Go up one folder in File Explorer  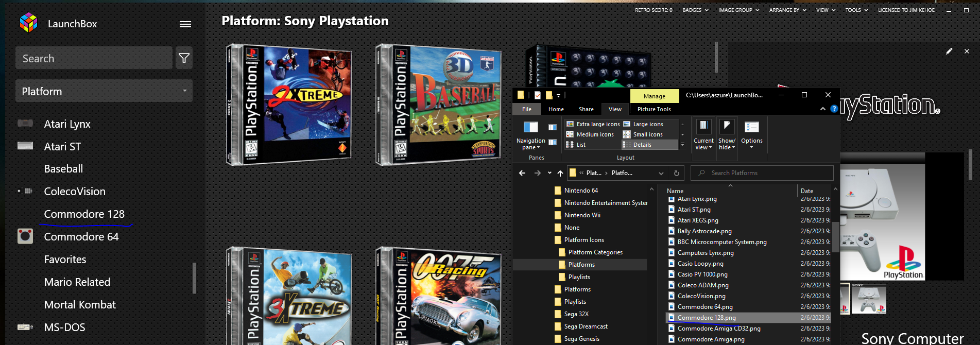coord(560,173)
